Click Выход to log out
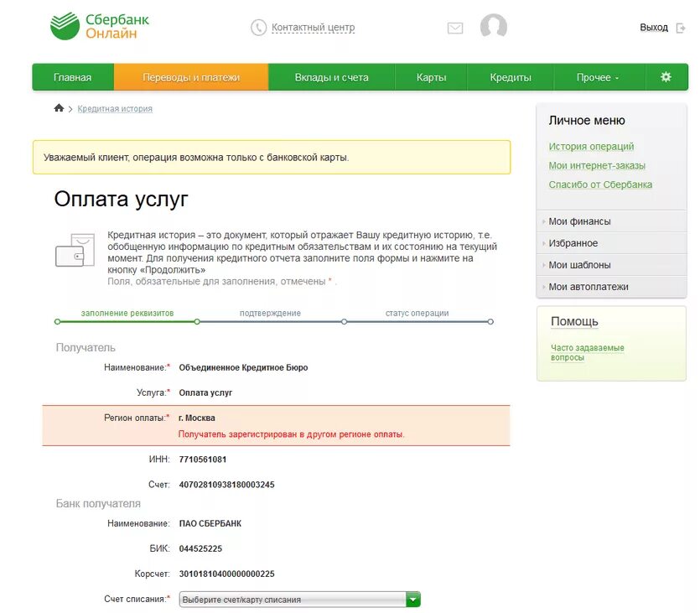The image size is (700, 613). click(654, 28)
